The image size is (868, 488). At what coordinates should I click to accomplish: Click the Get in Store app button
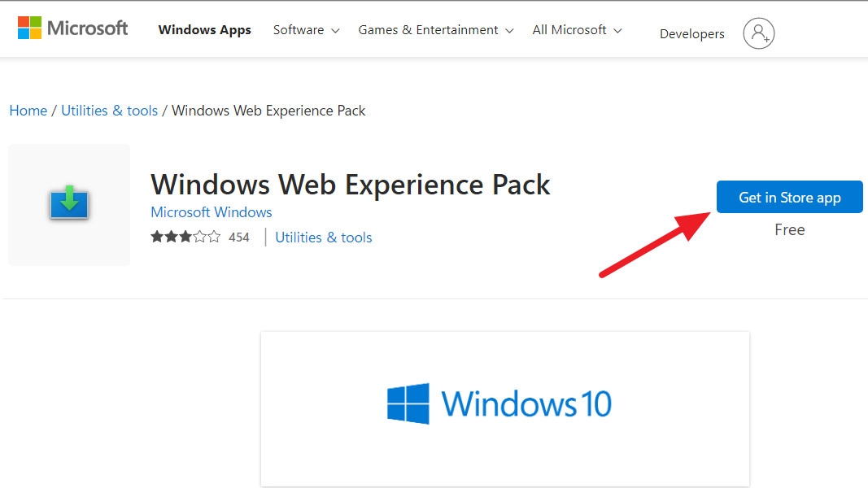[x=789, y=197]
